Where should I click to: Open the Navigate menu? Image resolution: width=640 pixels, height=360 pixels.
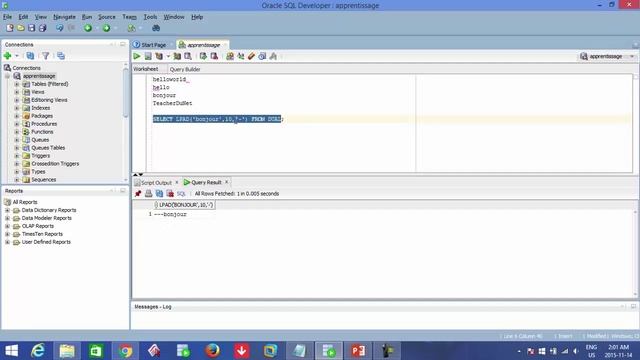(x=64, y=17)
